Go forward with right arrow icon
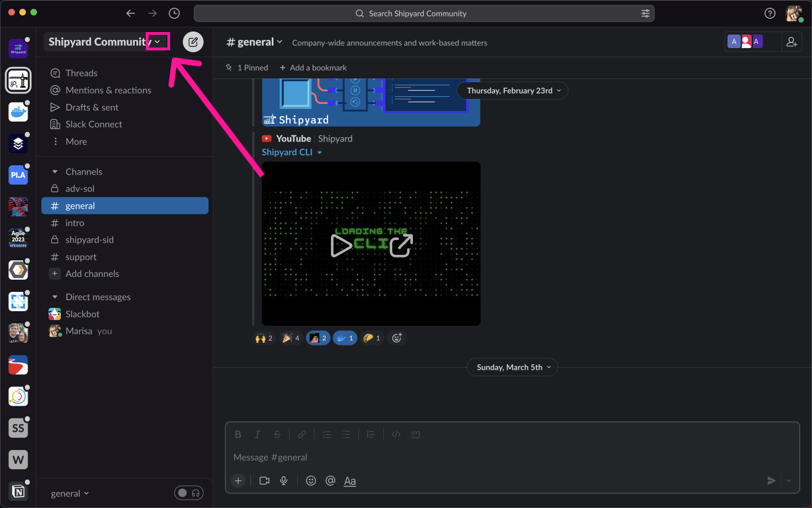 click(x=152, y=13)
